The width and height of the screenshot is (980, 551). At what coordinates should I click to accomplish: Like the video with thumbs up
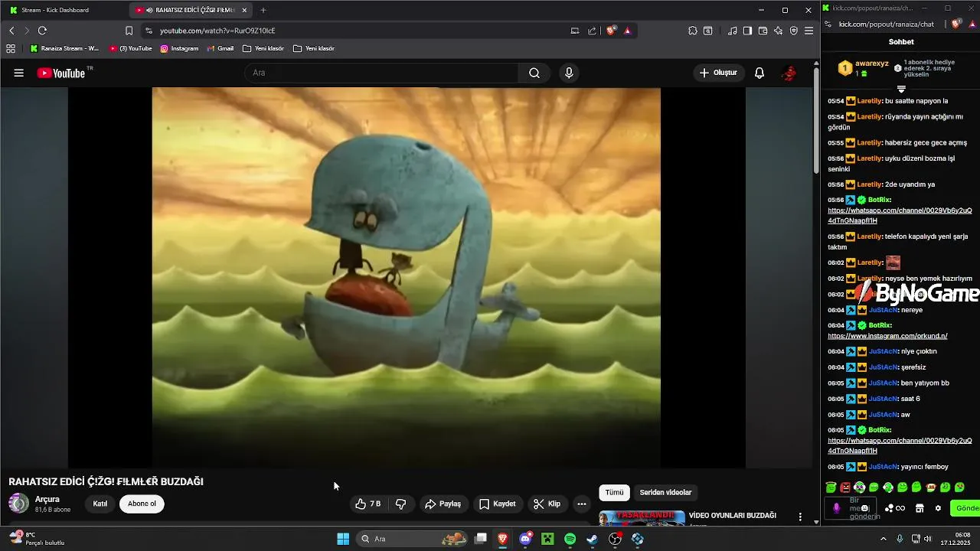[368, 504]
